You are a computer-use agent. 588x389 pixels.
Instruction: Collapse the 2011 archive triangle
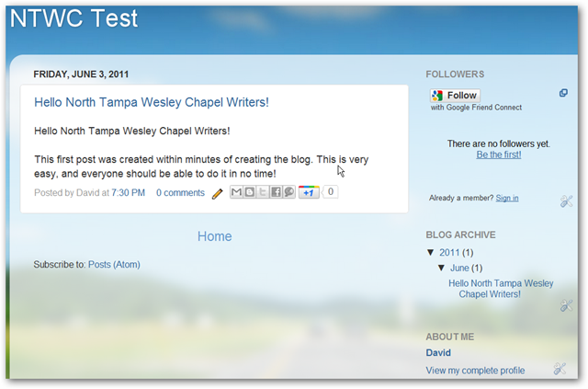pos(431,252)
